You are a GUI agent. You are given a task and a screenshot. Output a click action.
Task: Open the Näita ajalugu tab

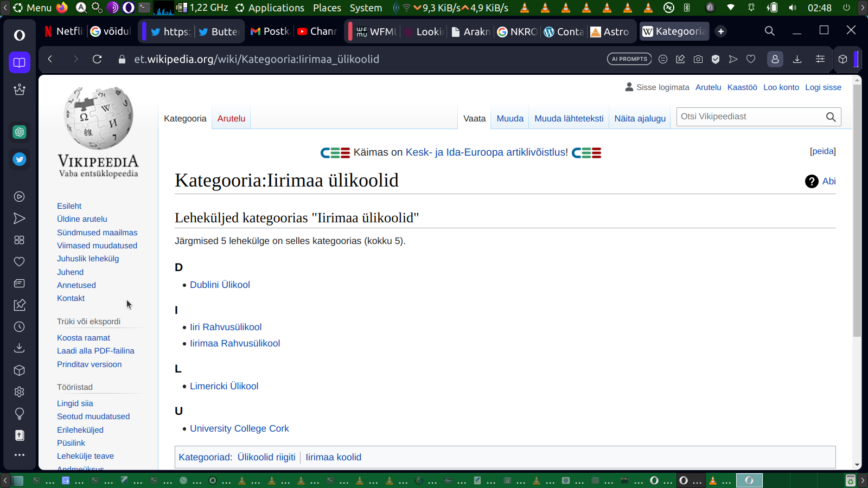(640, 119)
